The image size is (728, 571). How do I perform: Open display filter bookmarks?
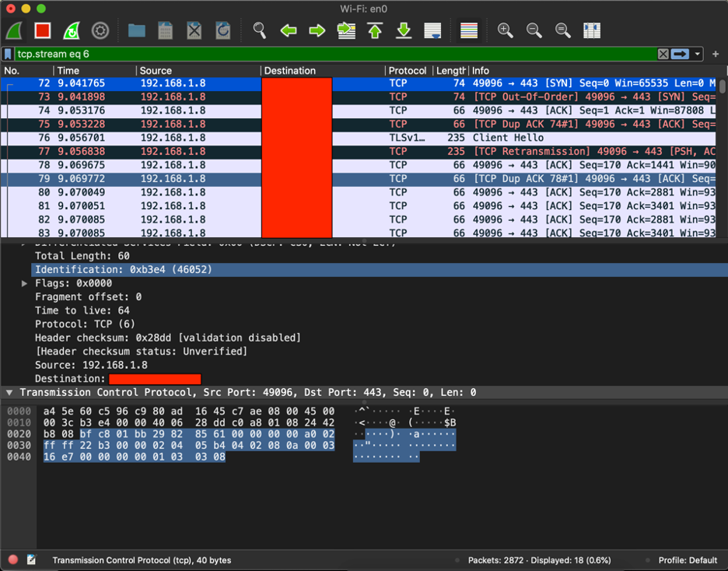pos(8,54)
